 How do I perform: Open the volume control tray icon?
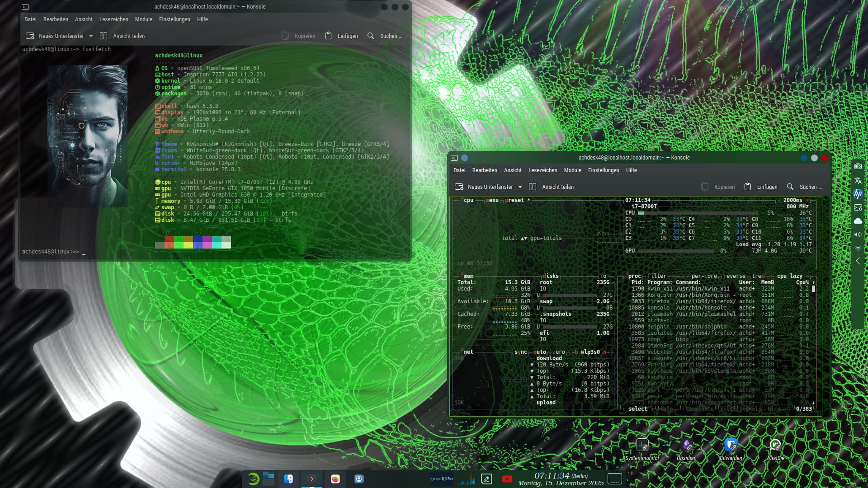[x=858, y=235]
